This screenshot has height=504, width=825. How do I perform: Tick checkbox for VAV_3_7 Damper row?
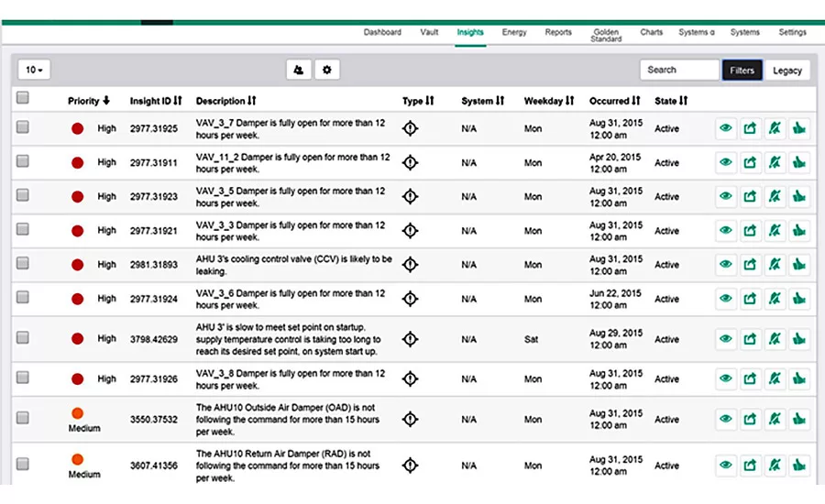tap(23, 127)
